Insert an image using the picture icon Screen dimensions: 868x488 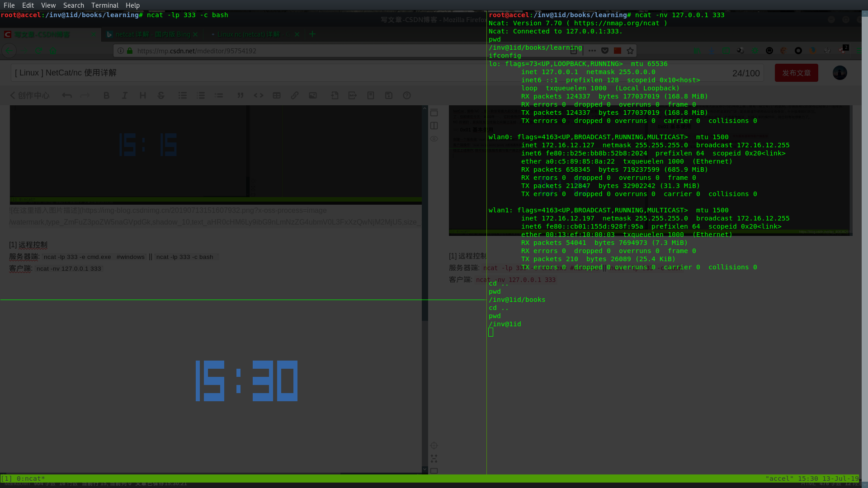click(313, 95)
